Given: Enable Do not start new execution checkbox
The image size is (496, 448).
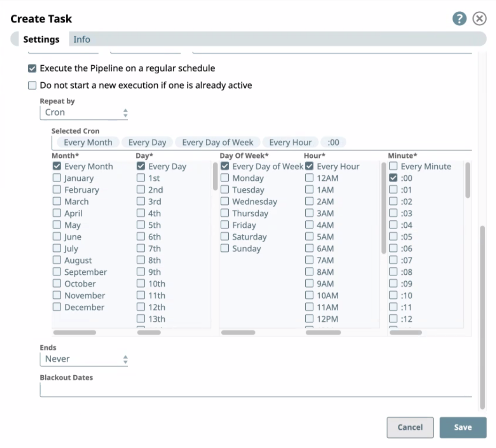Looking at the screenshot, I should pos(32,85).
